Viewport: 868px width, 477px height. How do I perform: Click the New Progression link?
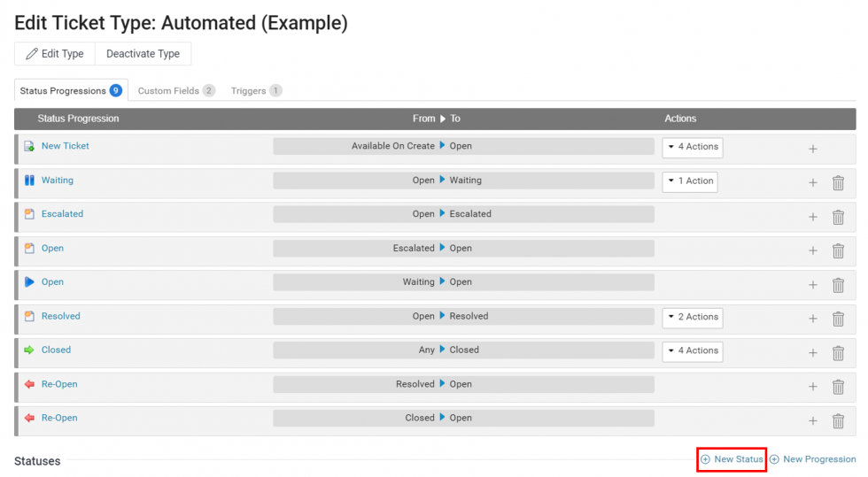[x=812, y=459]
